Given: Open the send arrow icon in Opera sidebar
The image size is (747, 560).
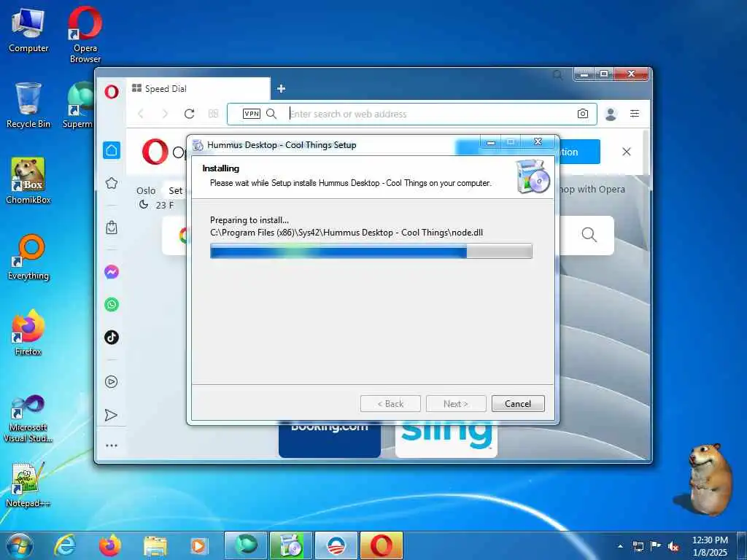Looking at the screenshot, I should (x=111, y=415).
